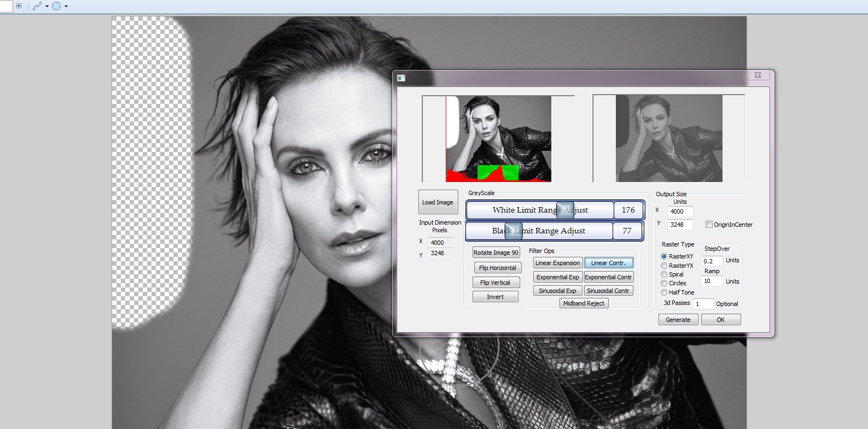Select the RasterYX raster type
Viewport: 868px width, 429px height.
(x=664, y=266)
